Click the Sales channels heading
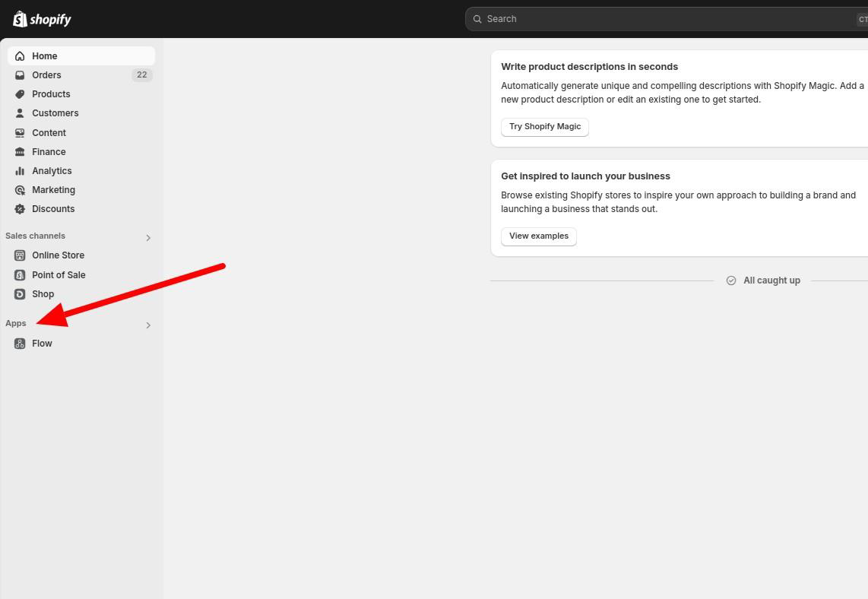The width and height of the screenshot is (868, 599). pyautogui.click(x=36, y=236)
